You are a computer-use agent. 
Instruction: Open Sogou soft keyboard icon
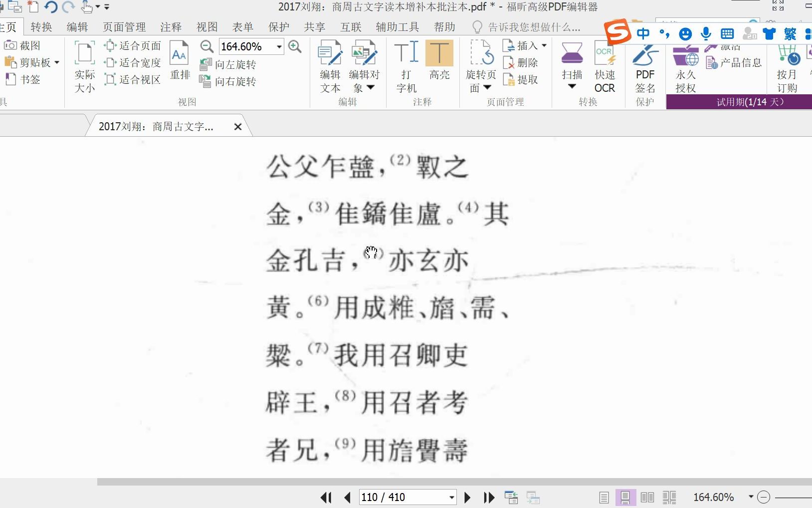click(x=727, y=34)
